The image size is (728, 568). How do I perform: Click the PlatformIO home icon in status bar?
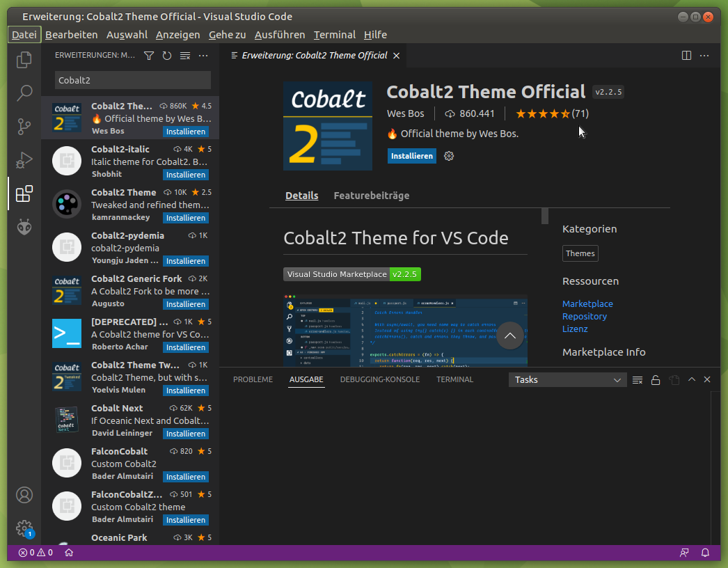69,553
